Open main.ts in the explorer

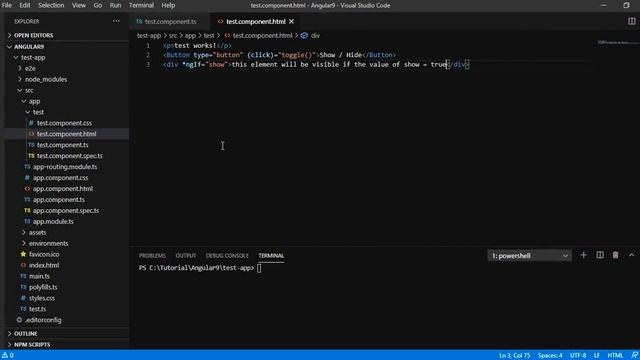click(39, 276)
